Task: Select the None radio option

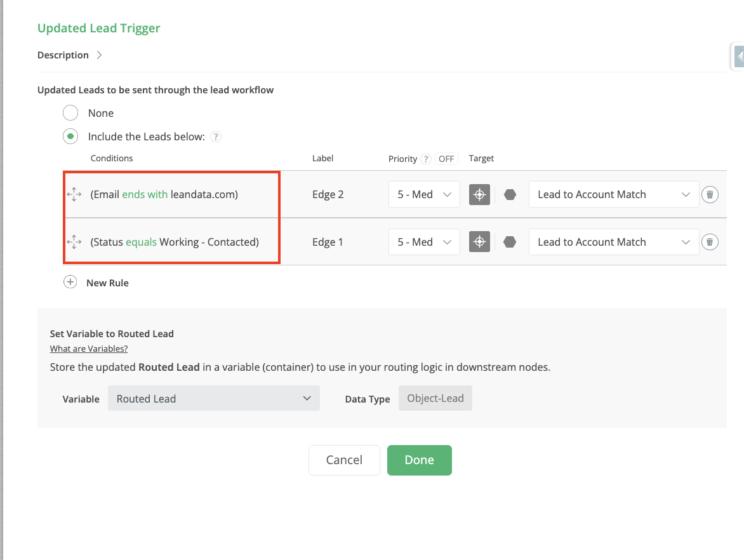Action: (x=70, y=113)
